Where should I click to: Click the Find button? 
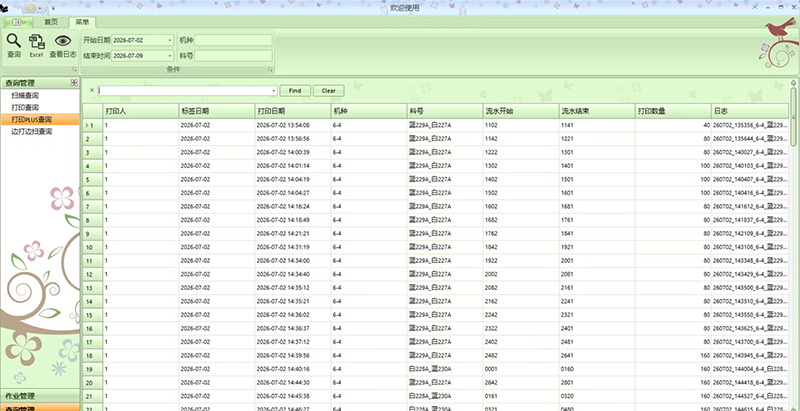pos(295,91)
